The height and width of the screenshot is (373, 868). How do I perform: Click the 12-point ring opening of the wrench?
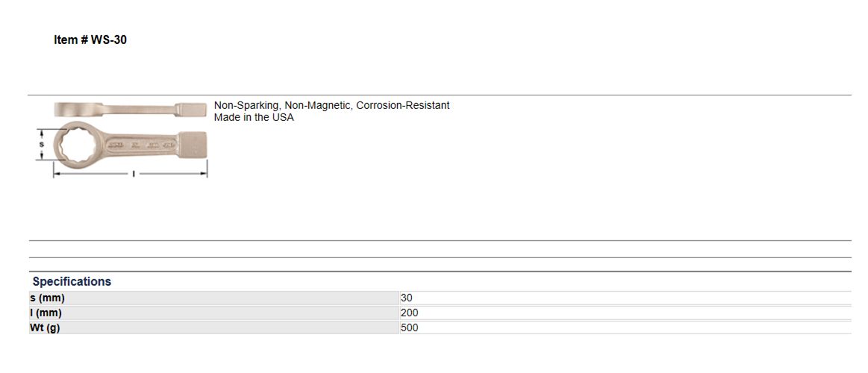(x=76, y=145)
